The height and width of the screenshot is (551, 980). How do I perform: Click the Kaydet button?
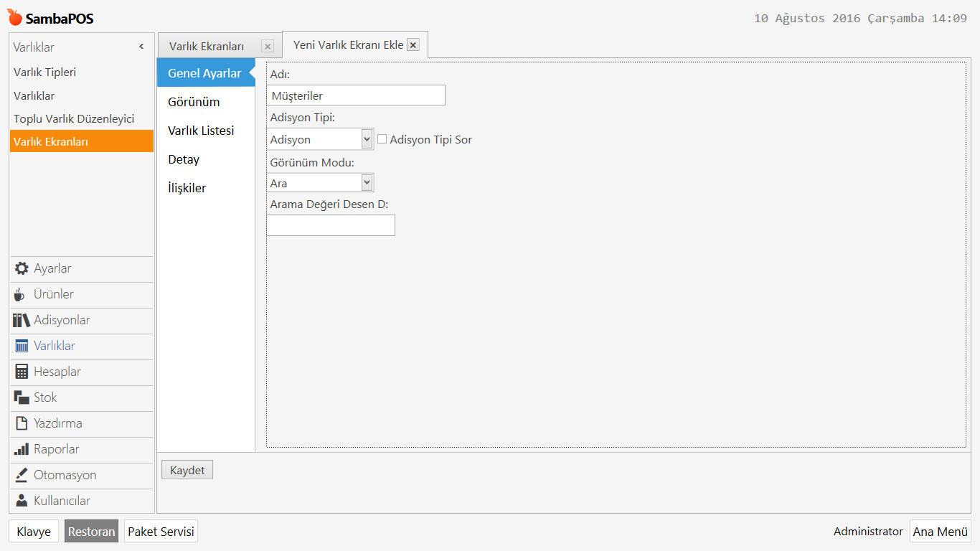[x=187, y=471]
